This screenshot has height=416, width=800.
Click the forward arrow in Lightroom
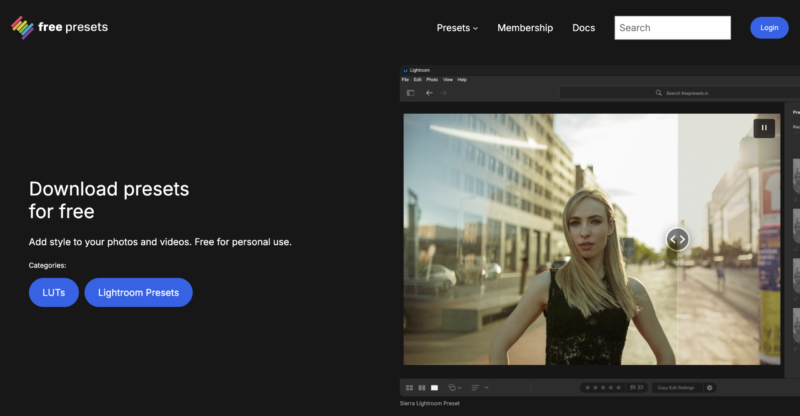click(x=443, y=93)
